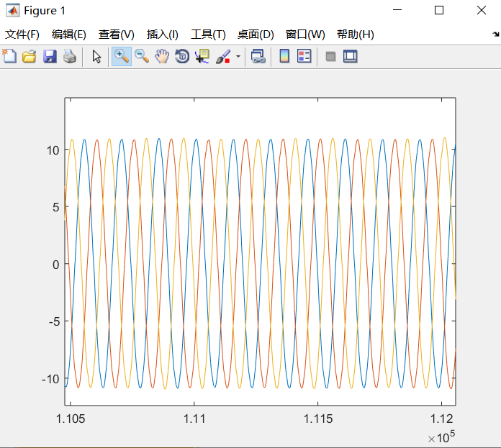Image resolution: width=501 pixels, height=448 pixels.
Task: Open the 帮助(H) menu
Action: click(x=356, y=34)
